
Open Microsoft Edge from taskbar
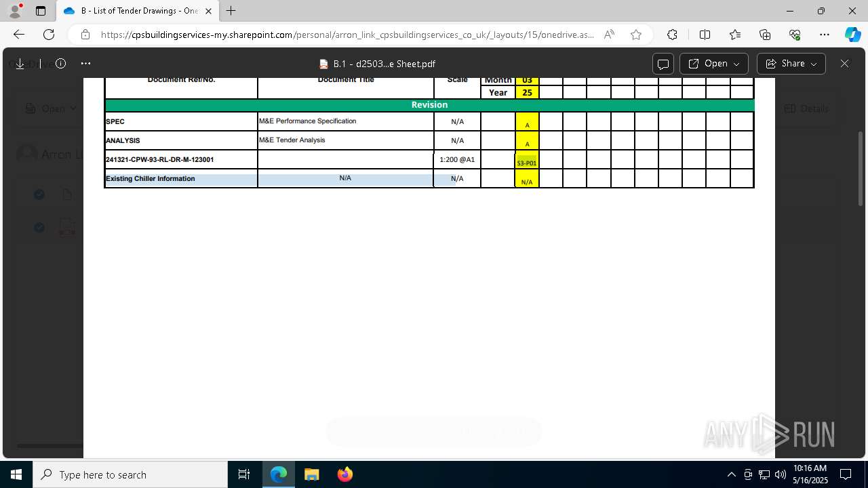click(279, 474)
